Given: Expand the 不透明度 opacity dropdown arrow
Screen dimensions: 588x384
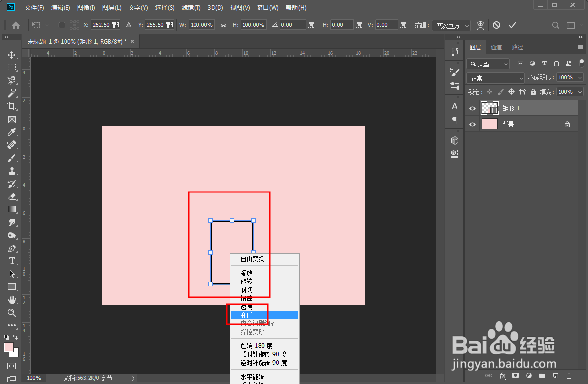Looking at the screenshot, I should click(x=580, y=77).
